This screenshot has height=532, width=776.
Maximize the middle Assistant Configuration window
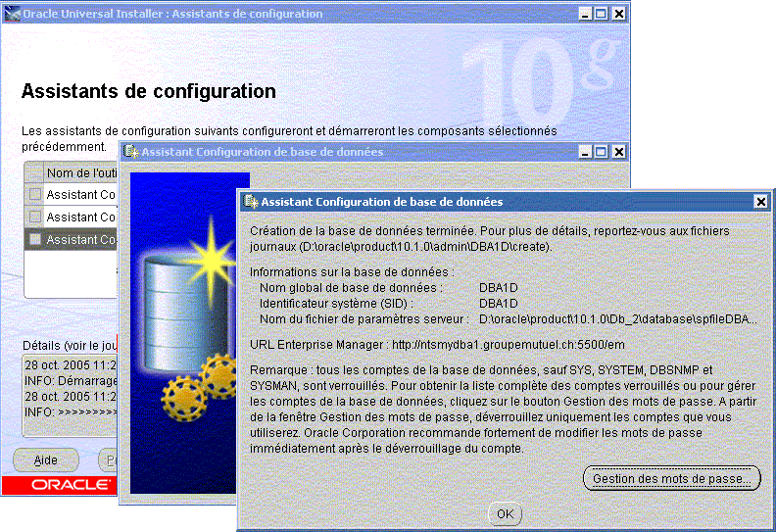point(601,152)
